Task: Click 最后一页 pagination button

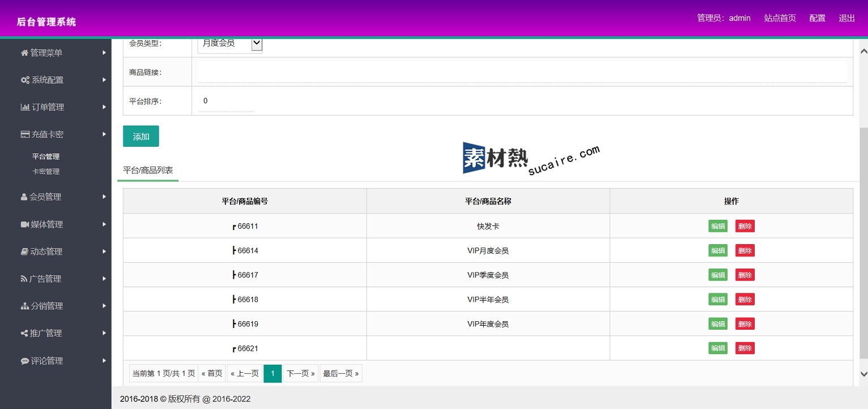Action: point(341,373)
